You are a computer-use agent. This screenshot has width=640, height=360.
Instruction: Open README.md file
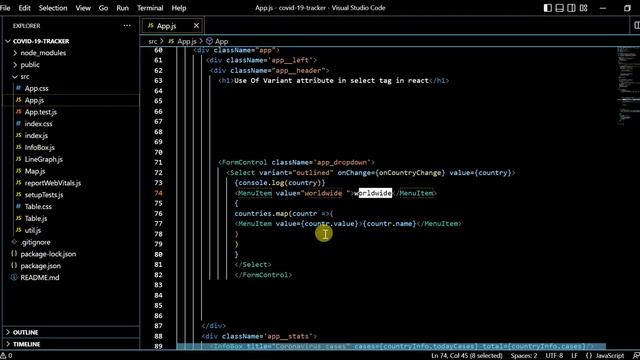40,278
